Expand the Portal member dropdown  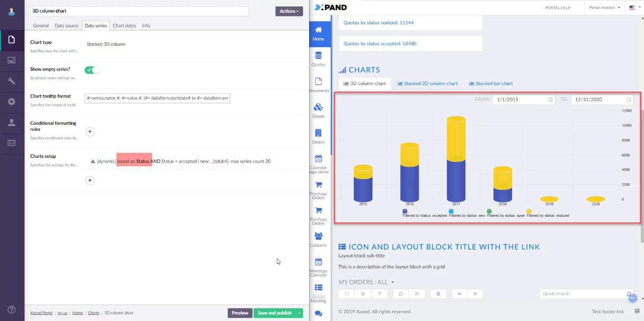click(605, 7)
